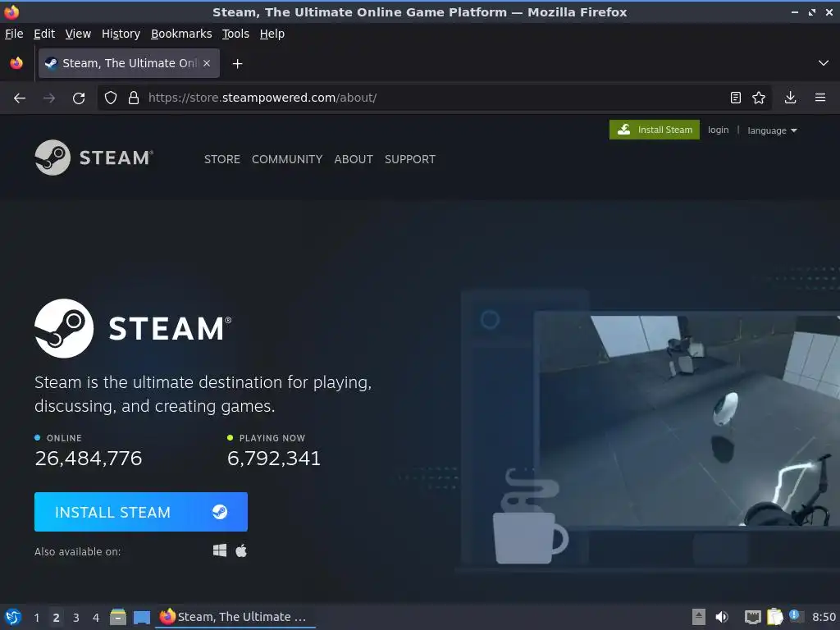Open the Tools menu
Screen dimensions: 840x630
click(235, 34)
